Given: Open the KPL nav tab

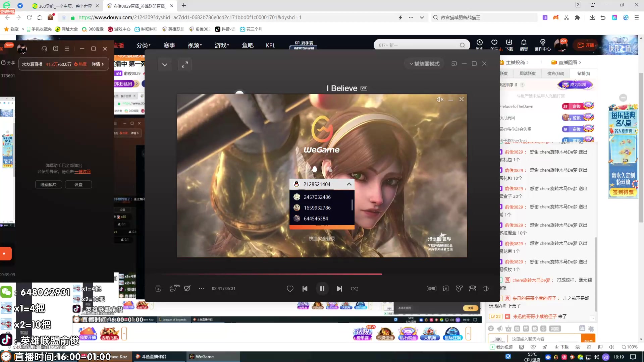Looking at the screenshot, I should [270, 45].
